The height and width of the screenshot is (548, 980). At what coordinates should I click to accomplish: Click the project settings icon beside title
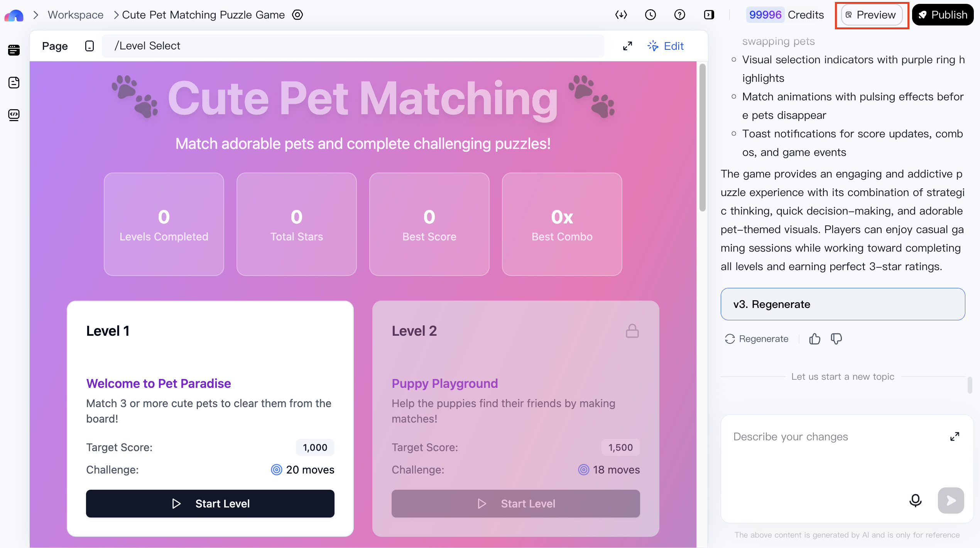coord(297,15)
